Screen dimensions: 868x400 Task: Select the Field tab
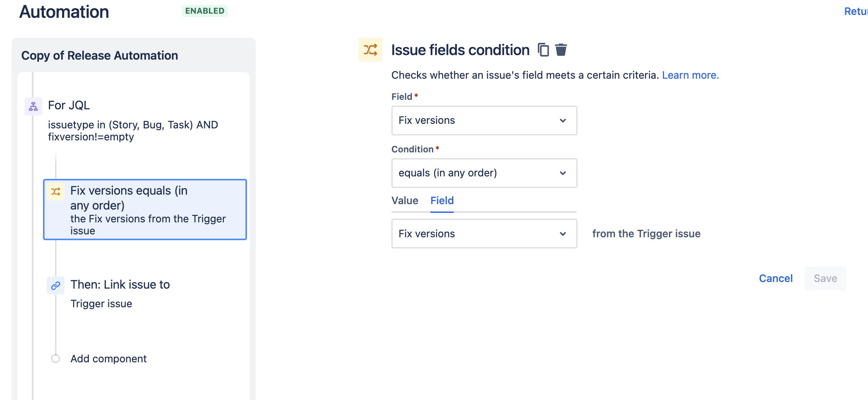(x=442, y=201)
